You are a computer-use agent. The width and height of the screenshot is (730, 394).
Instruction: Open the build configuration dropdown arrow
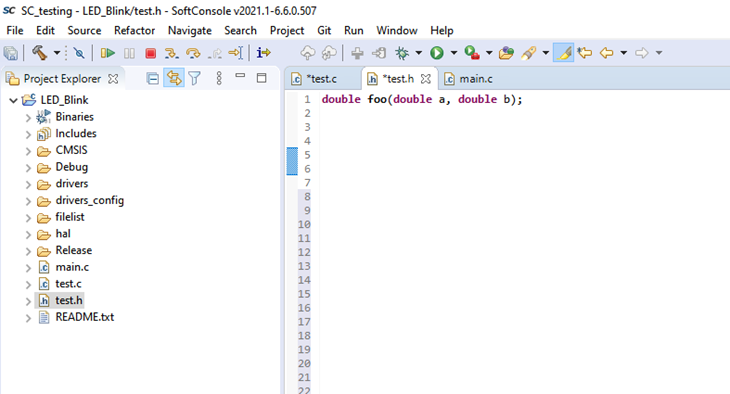tap(57, 53)
